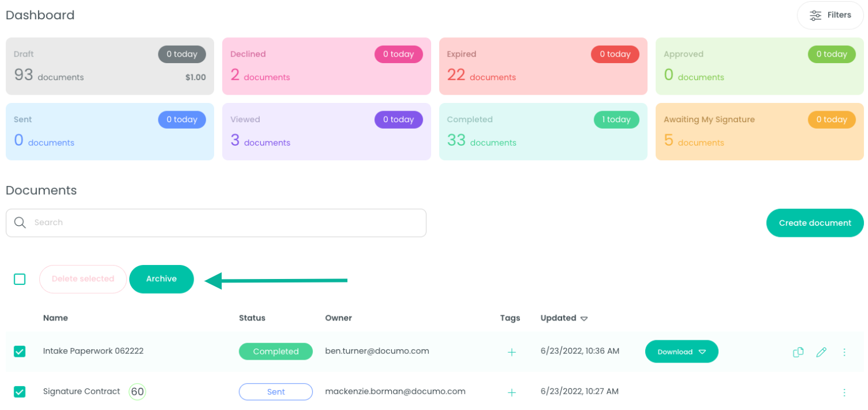The width and height of the screenshot is (868, 410).
Task: Select the duplicate document icon for Intake Paperwork
Action: 798,352
